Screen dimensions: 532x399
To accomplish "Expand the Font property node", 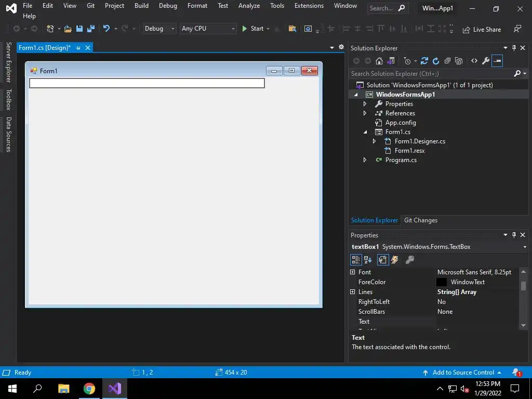I will (353, 272).
